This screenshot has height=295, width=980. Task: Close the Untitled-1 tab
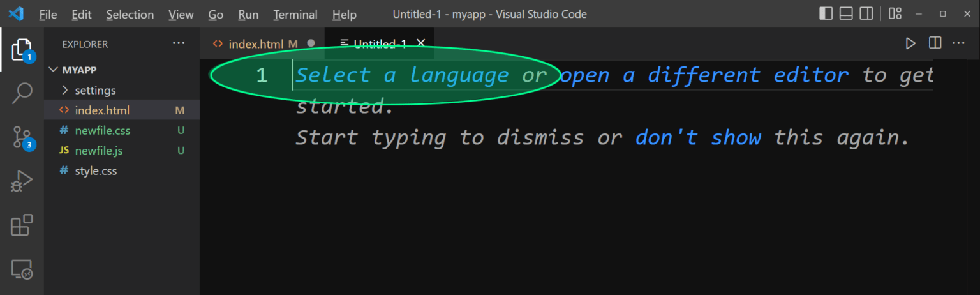420,43
